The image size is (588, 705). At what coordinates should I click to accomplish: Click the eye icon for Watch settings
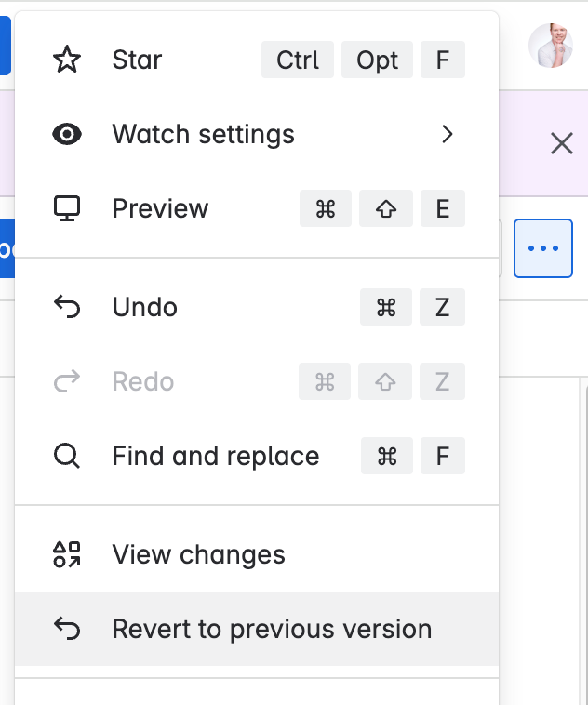click(67, 134)
